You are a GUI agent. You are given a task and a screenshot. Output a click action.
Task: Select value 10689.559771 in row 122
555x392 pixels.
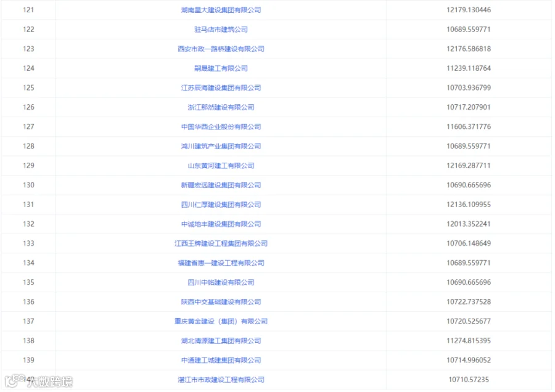pos(469,30)
